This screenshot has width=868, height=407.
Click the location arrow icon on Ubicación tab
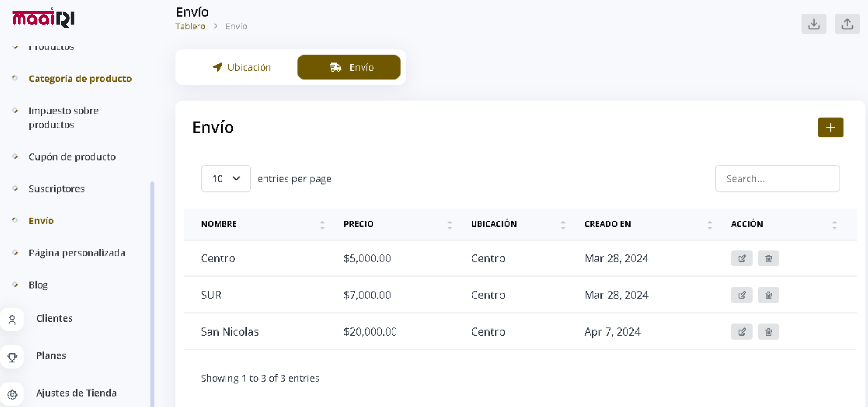click(217, 67)
